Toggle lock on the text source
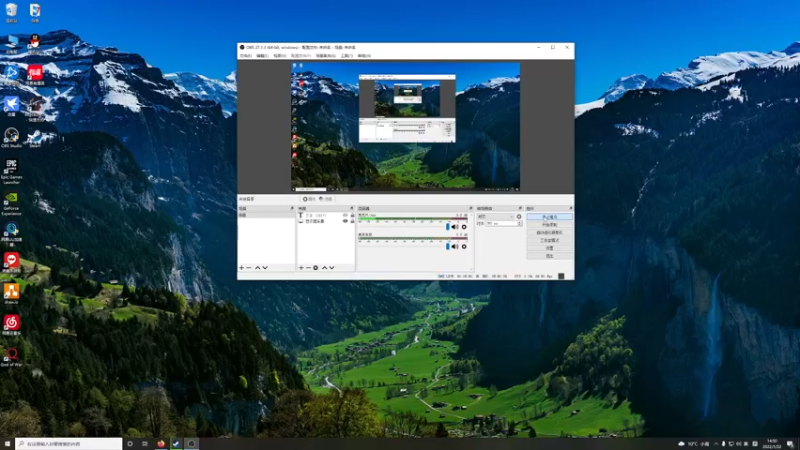 pos(352,215)
